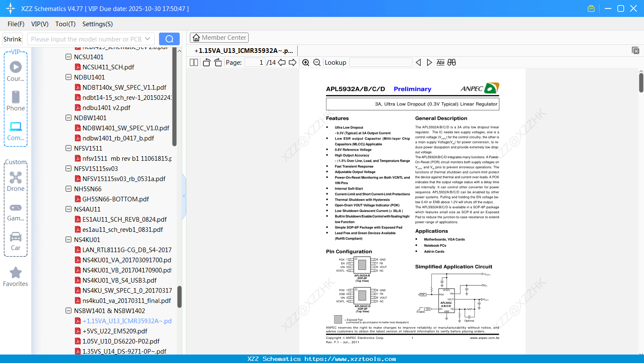Open the Car category
Screen dimensions: 644x363
[x=16, y=241]
